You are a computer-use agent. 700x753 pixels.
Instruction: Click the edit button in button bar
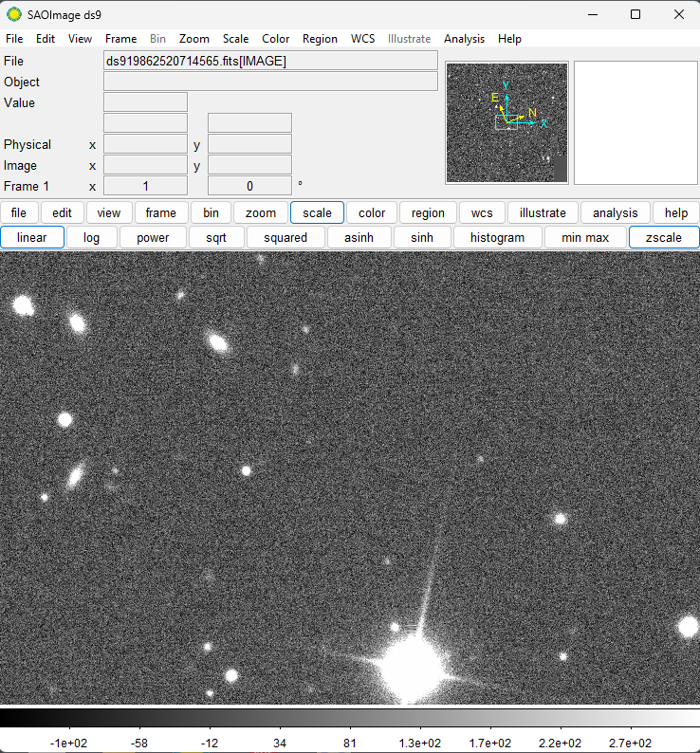click(x=62, y=212)
